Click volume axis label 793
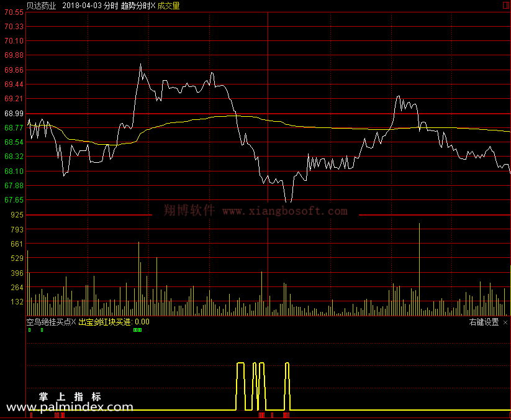This screenshot has height=420, width=511. (17, 229)
